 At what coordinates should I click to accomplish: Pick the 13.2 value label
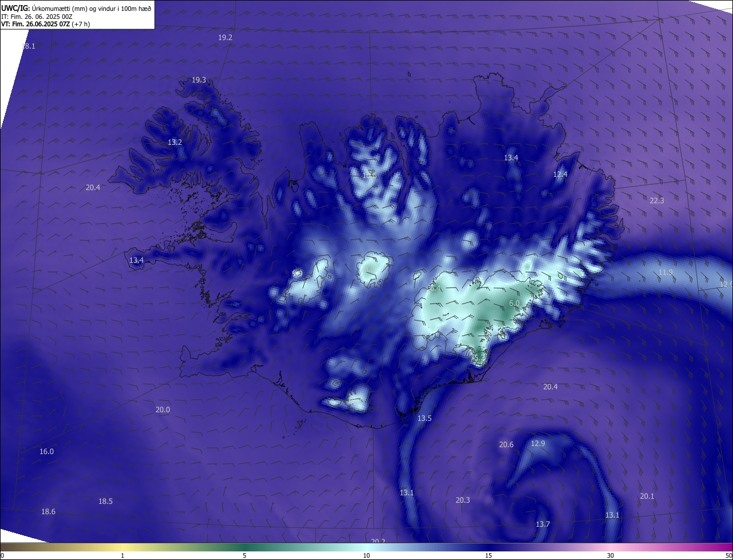coord(175,143)
